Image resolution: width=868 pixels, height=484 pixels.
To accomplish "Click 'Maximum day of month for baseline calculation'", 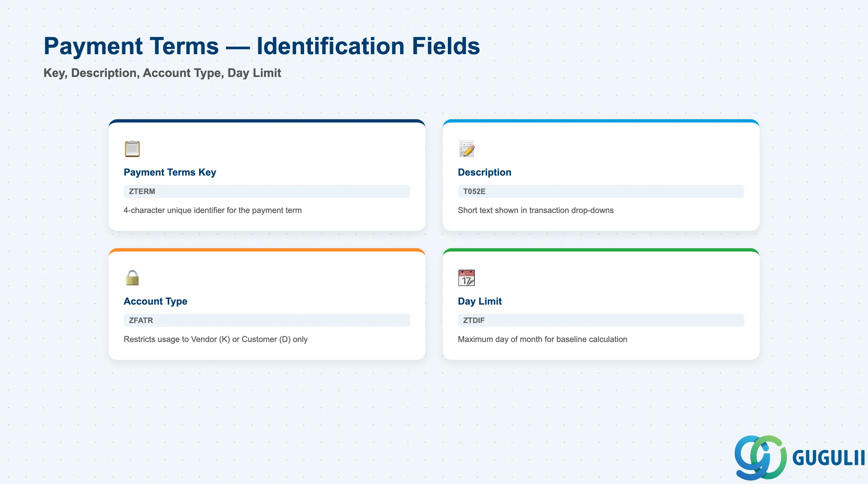I will click(542, 339).
